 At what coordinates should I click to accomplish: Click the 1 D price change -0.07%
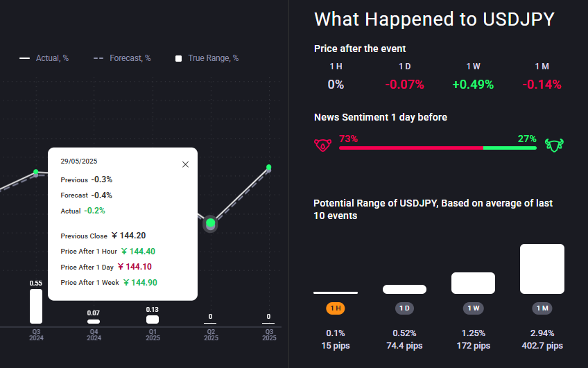click(x=405, y=85)
